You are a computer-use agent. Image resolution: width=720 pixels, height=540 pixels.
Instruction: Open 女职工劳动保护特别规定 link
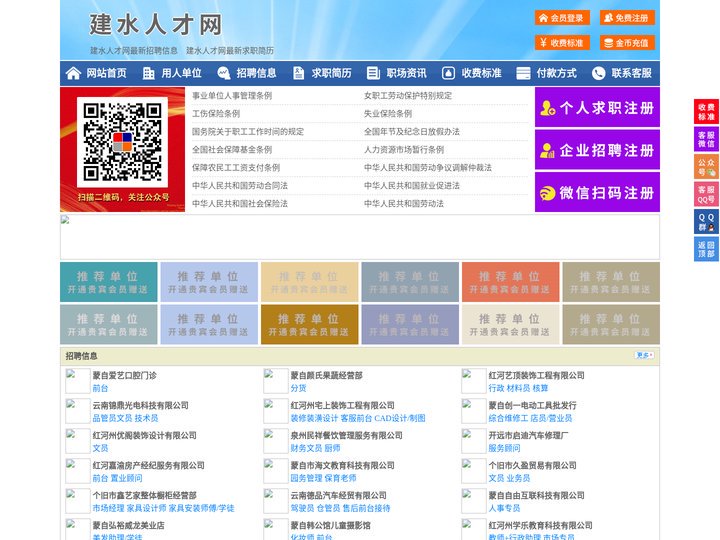click(408, 96)
